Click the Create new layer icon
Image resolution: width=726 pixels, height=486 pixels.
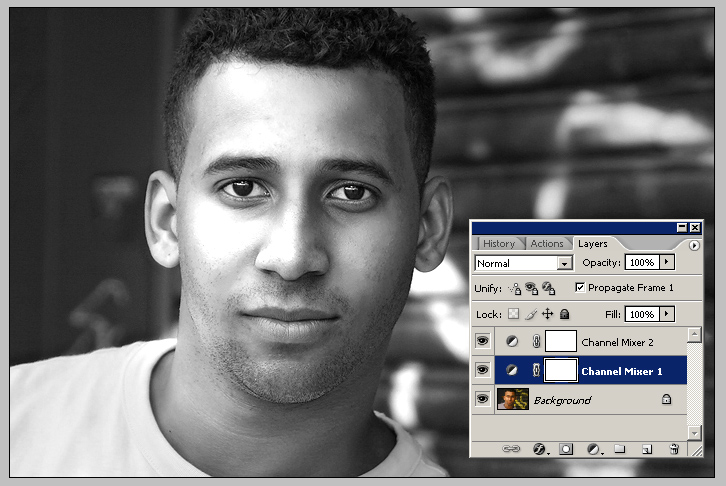[x=647, y=449]
